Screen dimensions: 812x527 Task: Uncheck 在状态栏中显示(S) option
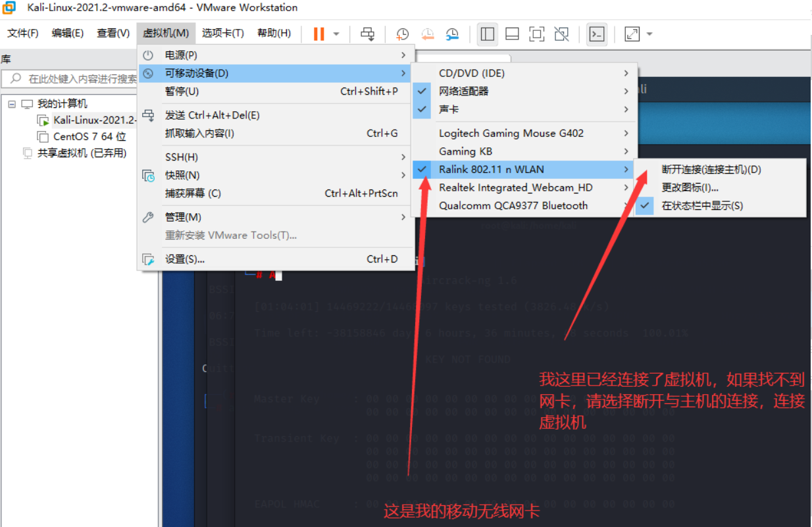(702, 206)
